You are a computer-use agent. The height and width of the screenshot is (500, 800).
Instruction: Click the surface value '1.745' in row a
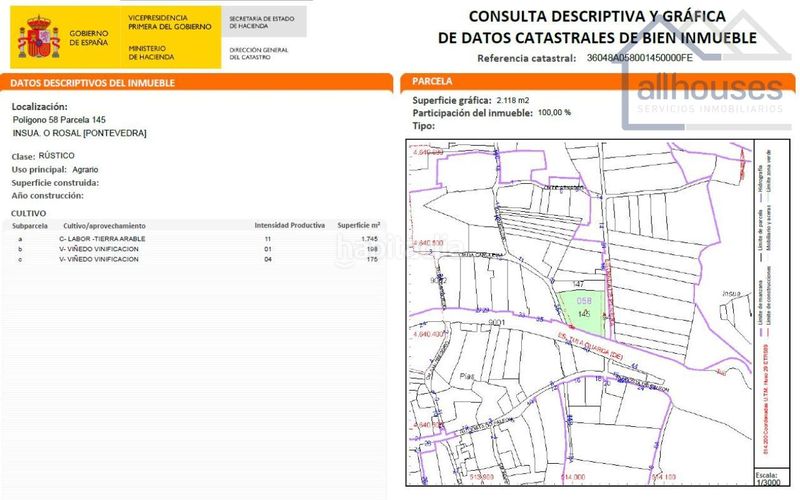[369, 239]
